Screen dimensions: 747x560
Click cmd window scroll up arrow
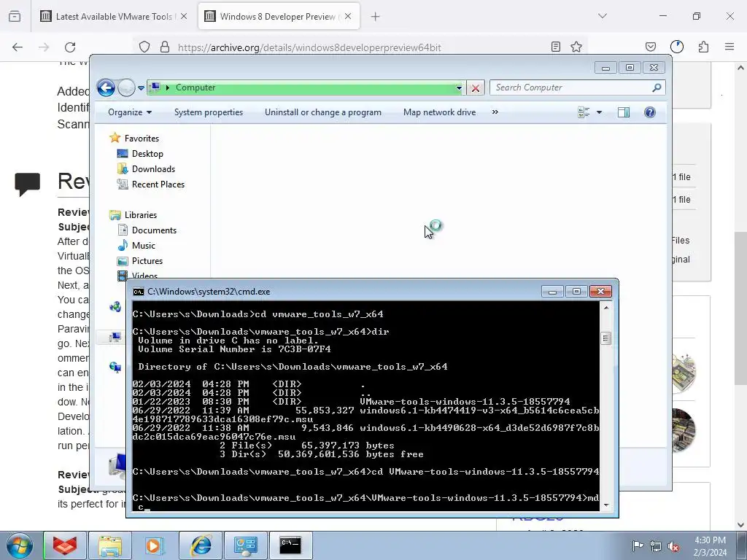click(x=606, y=308)
